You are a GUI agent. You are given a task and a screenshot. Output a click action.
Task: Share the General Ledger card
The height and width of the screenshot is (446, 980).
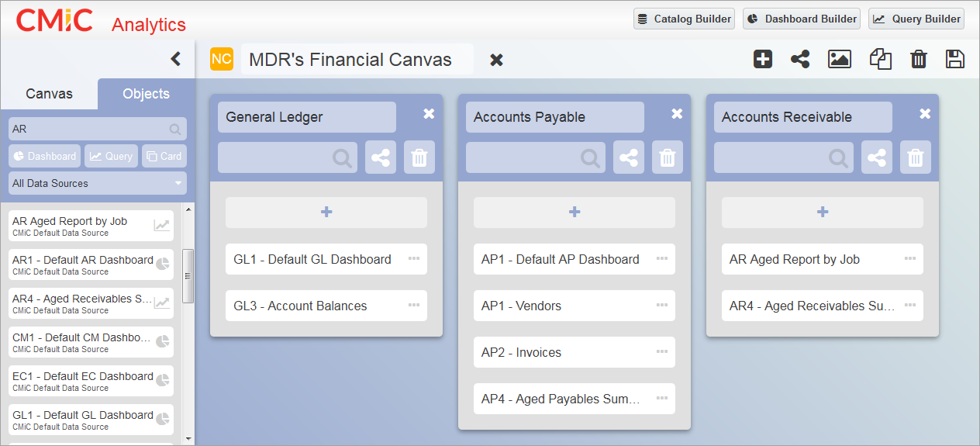point(381,157)
